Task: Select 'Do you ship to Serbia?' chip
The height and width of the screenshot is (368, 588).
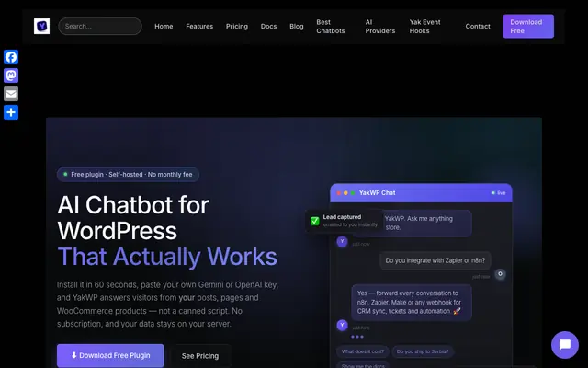Action: click(423, 351)
